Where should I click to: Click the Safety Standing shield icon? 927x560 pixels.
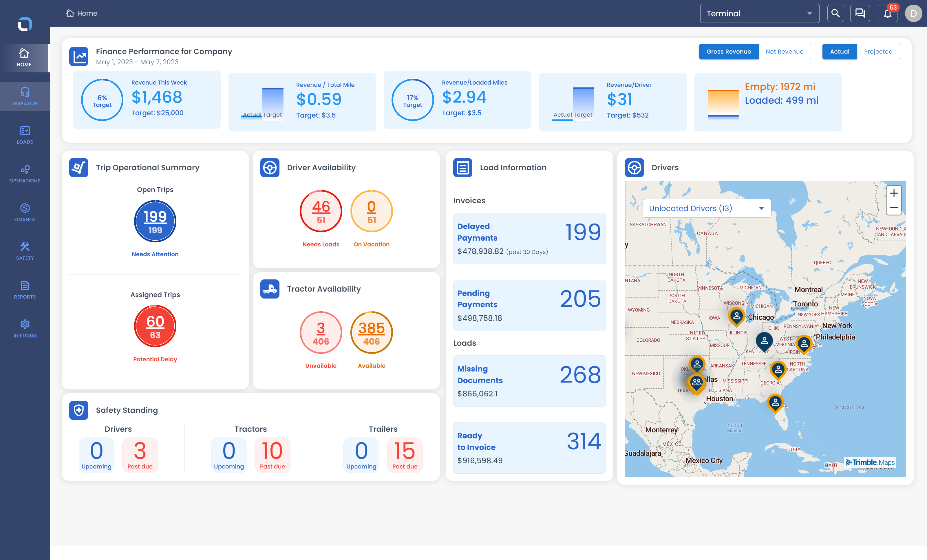click(x=79, y=410)
